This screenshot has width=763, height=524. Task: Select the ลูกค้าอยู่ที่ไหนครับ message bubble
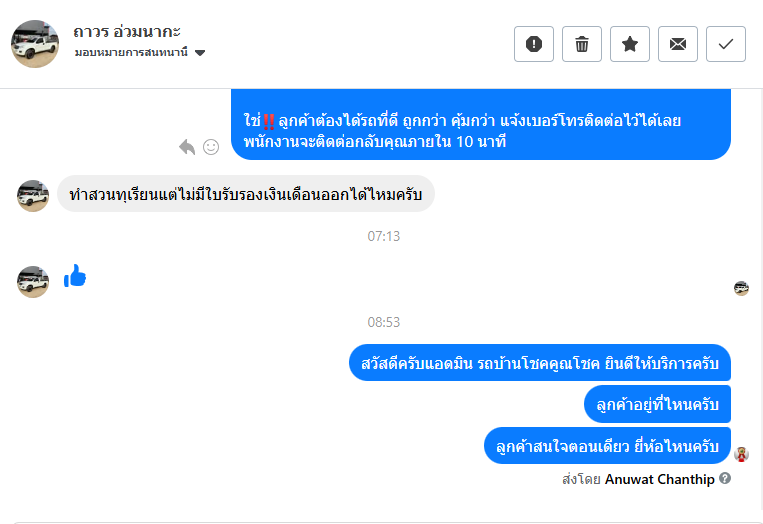(657, 404)
